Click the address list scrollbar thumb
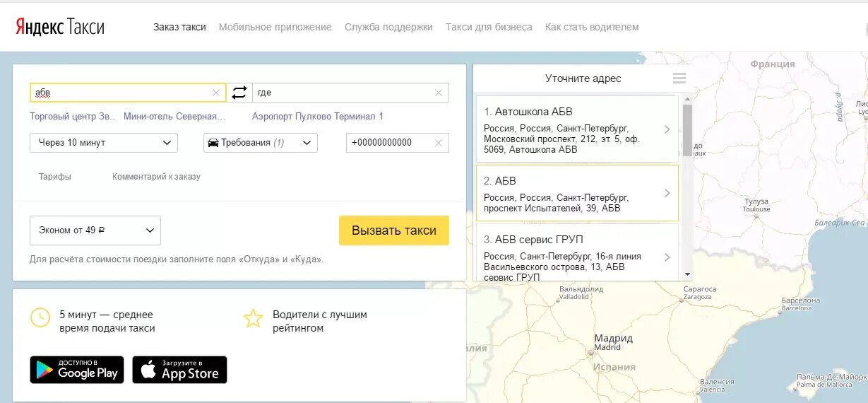The image size is (868, 403). (x=687, y=130)
